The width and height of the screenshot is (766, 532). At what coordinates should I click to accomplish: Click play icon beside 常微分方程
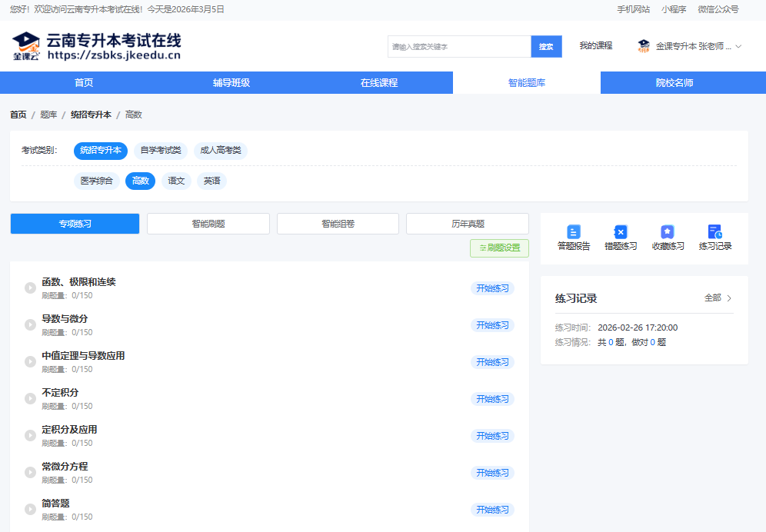tap(30, 472)
